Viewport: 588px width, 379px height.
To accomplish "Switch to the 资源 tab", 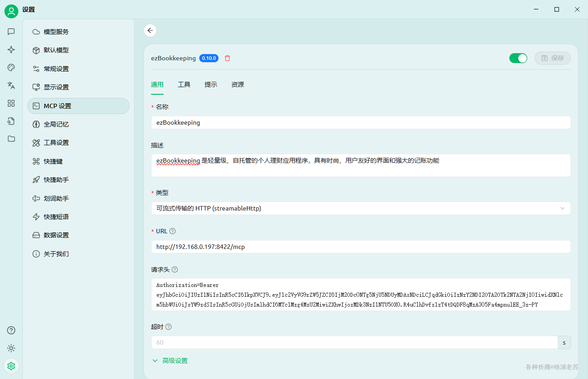I will coord(238,84).
